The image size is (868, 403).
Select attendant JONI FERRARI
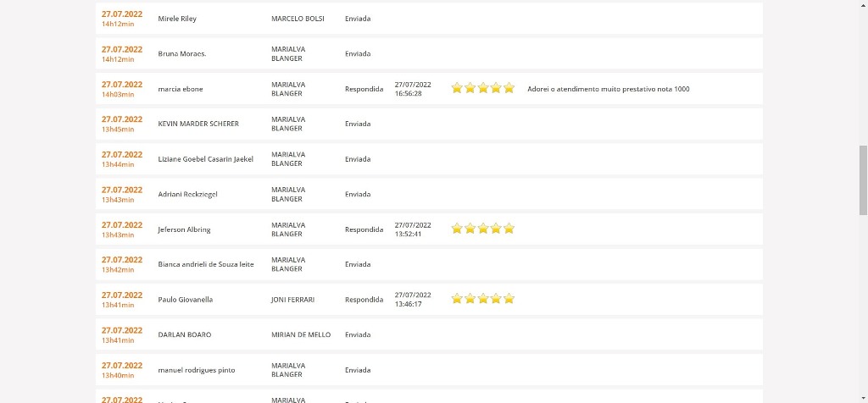point(292,300)
